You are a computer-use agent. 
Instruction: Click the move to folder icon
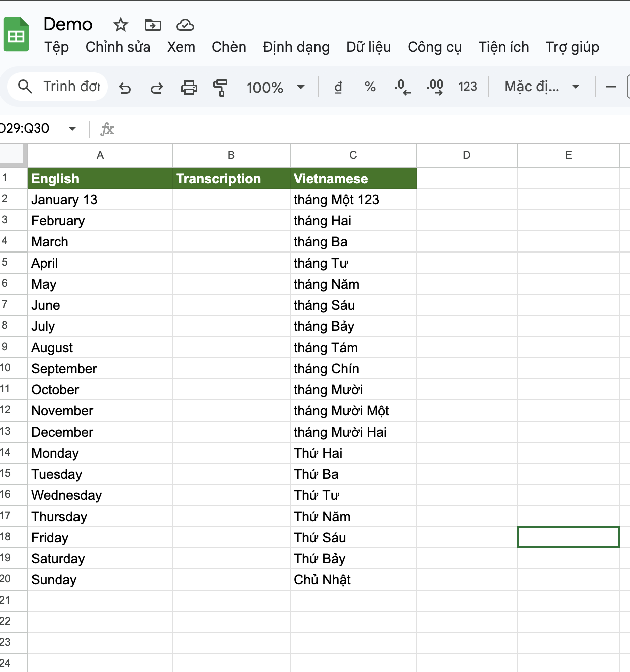(x=152, y=25)
